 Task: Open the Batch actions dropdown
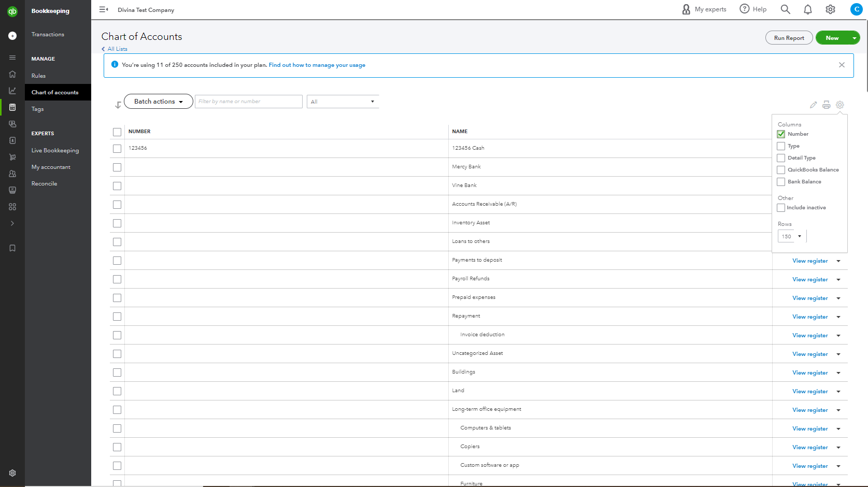click(158, 102)
